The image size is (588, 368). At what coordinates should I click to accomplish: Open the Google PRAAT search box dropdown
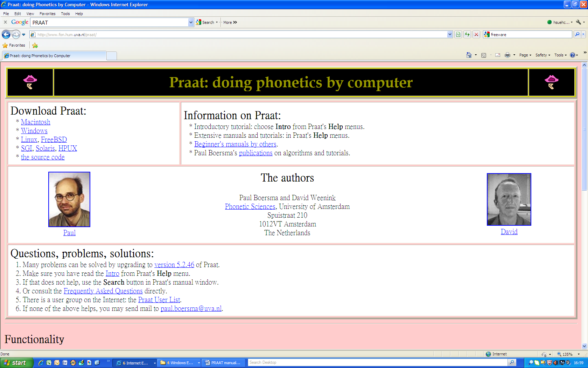191,22
